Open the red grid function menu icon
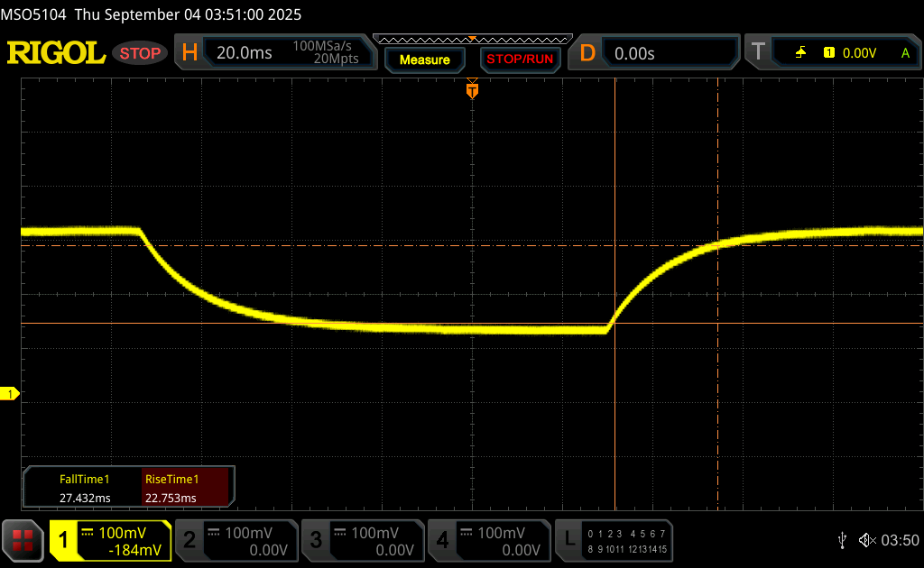The height and width of the screenshot is (568, 924). click(x=23, y=540)
